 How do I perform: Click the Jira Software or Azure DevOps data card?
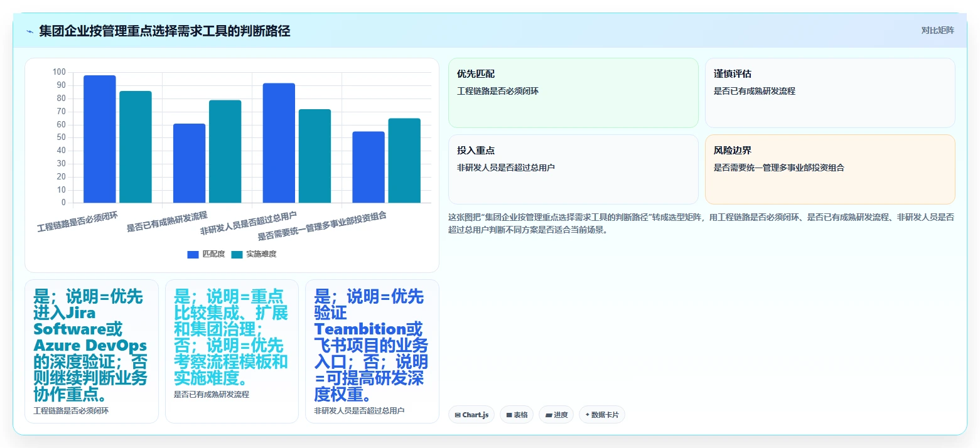(92, 351)
